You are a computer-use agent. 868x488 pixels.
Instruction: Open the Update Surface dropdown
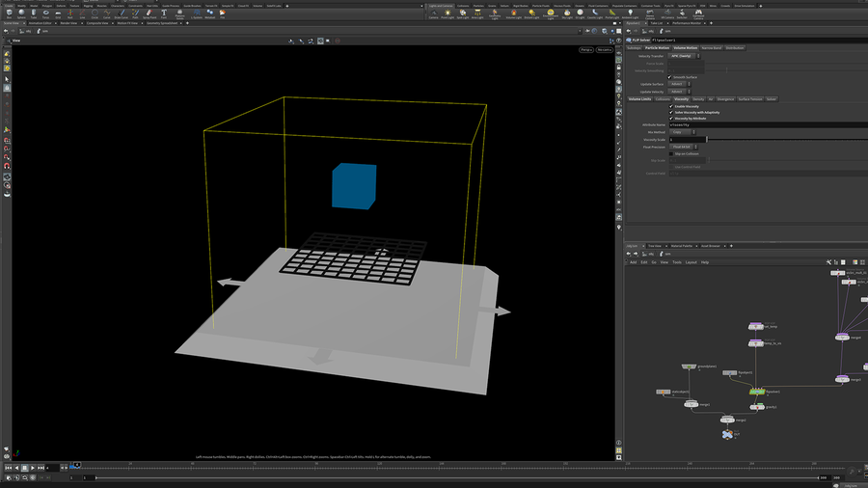[x=679, y=84]
